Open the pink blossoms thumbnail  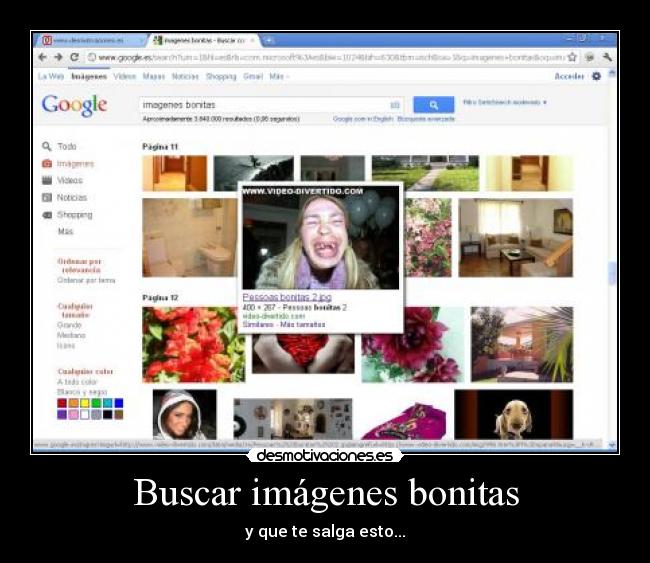(x=427, y=238)
